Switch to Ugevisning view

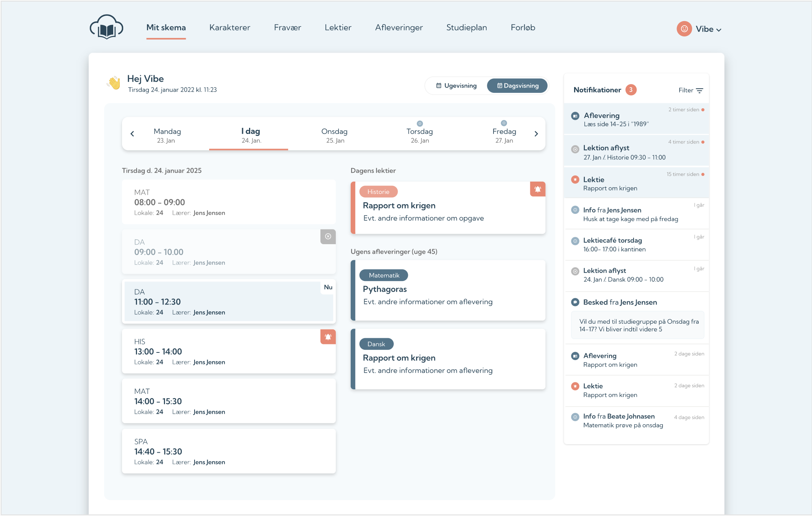(456, 86)
